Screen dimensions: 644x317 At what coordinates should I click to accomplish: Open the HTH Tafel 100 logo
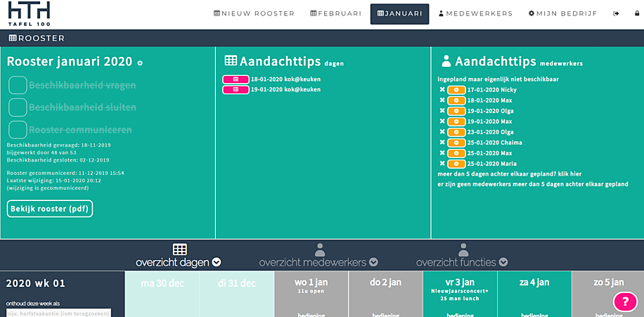point(29,14)
